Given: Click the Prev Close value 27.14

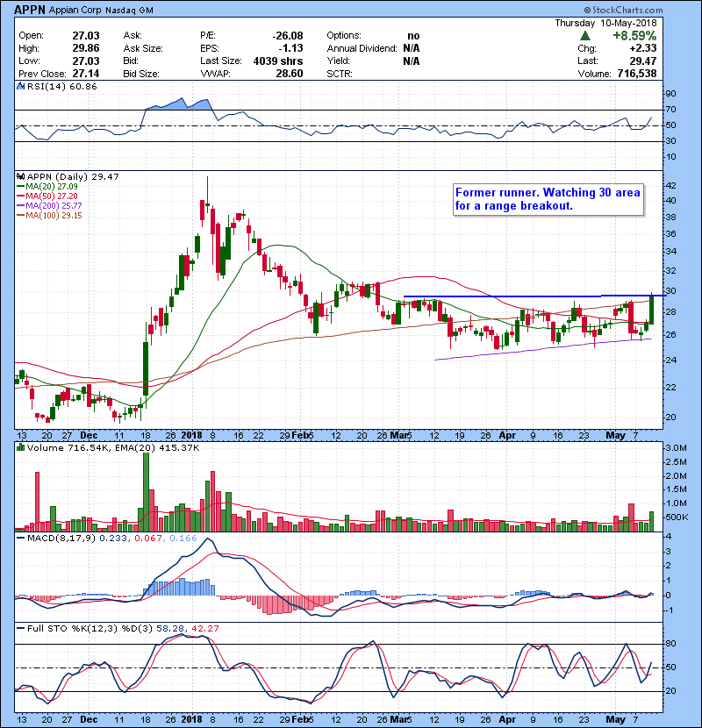Looking at the screenshot, I should [86, 74].
